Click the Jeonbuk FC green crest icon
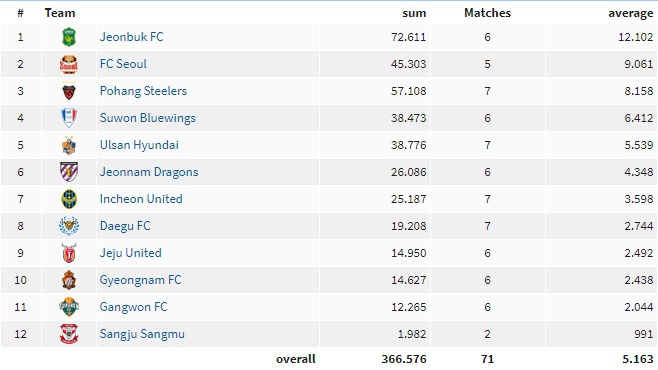The height and width of the screenshot is (370, 658). pos(69,37)
